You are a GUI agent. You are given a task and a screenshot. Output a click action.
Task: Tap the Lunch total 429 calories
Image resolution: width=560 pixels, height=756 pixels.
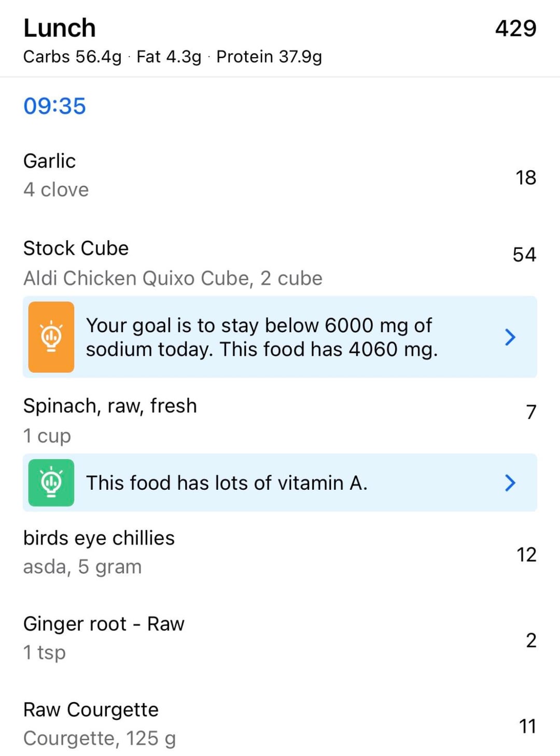pyautogui.click(x=515, y=28)
